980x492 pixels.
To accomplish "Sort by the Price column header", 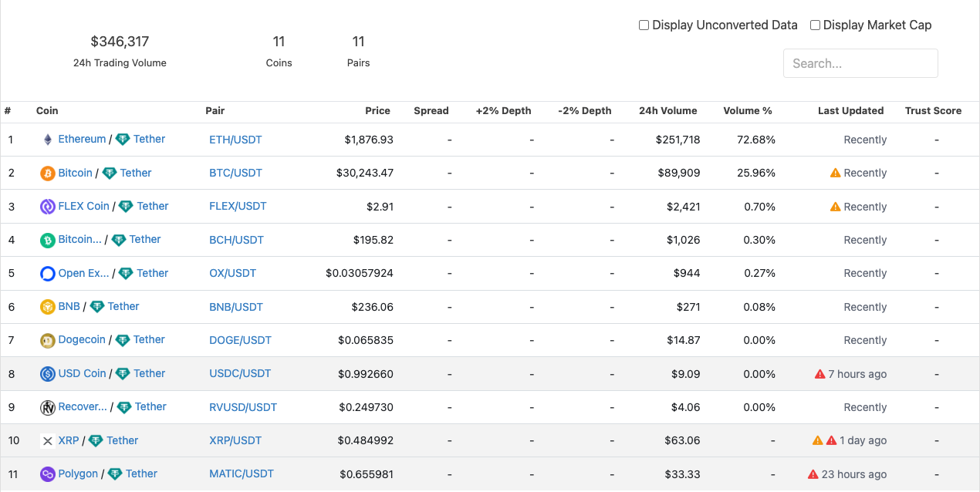I will click(377, 111).
